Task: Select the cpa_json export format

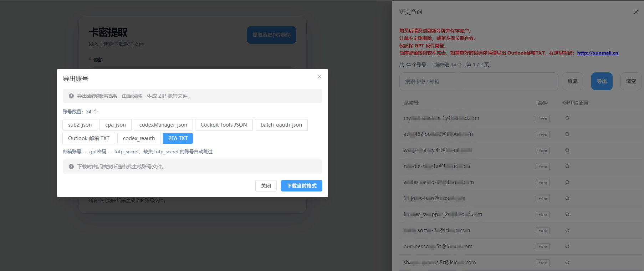Action: (x=116, y=125)
